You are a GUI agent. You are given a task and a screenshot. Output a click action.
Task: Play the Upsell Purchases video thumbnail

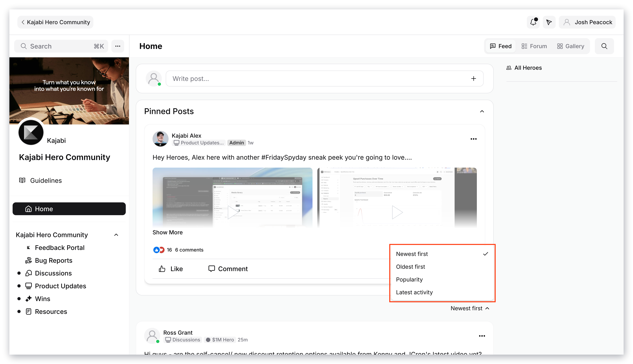click(x=397, y=198)
